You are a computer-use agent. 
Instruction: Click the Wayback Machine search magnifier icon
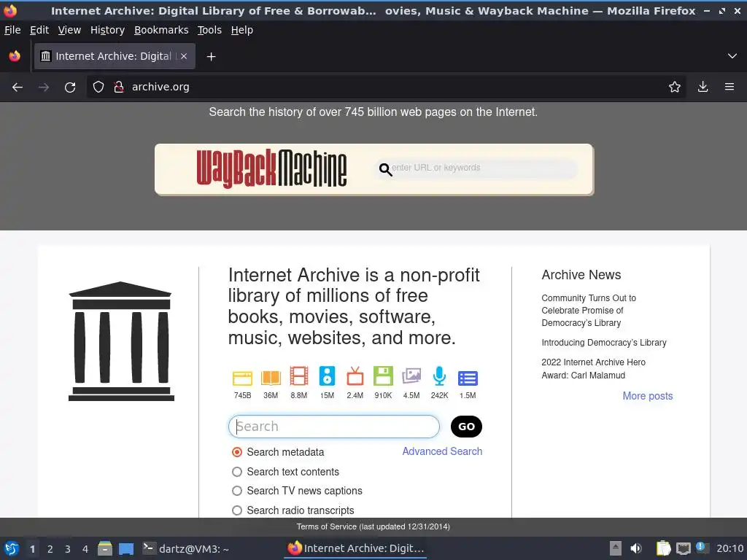coord(385,169)
